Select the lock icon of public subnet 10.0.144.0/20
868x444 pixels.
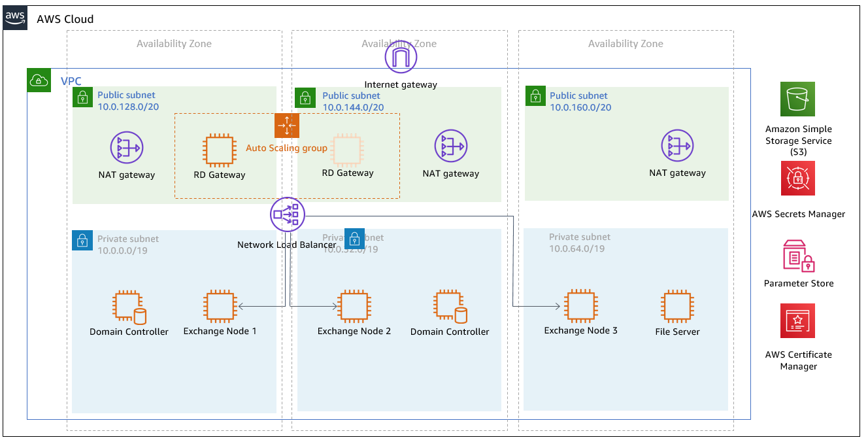coord(305,98)
